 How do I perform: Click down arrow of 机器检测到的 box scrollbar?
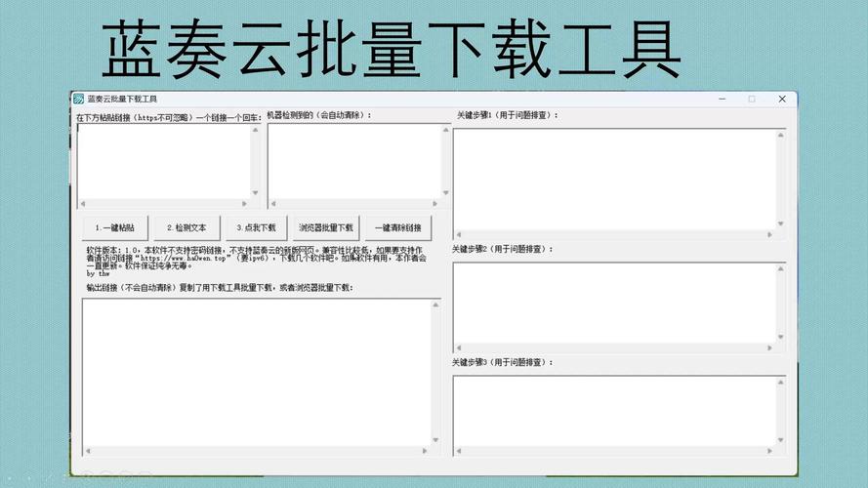click(446, 193)
